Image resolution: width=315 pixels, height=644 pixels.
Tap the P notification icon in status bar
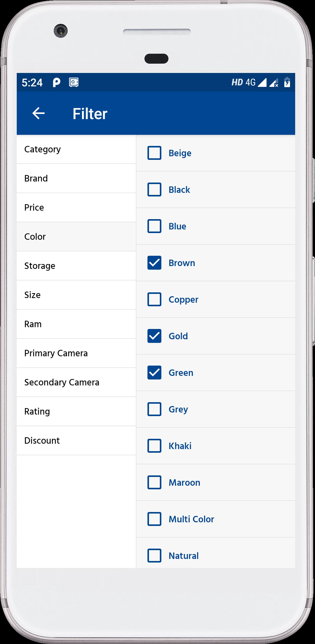click(56, 82)
